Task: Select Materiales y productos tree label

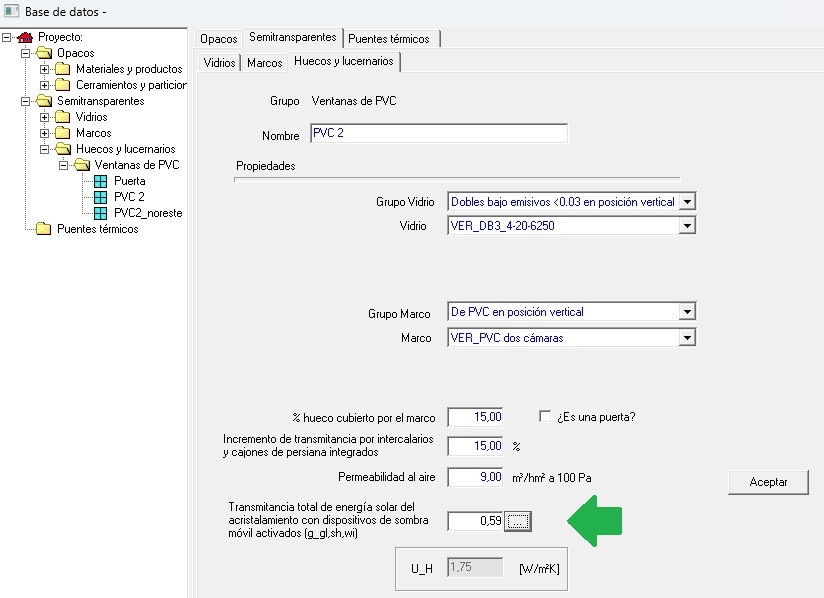Action: [129, 69]
